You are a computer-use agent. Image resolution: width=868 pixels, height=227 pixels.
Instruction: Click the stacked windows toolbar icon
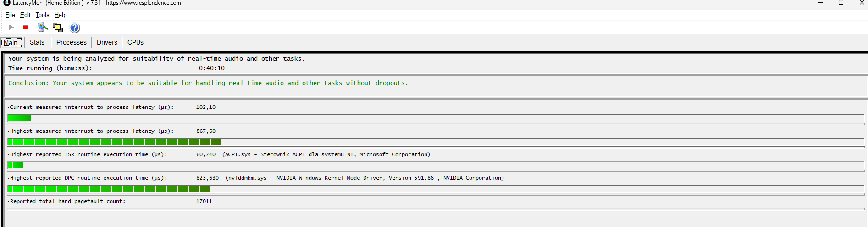point(58,28)
